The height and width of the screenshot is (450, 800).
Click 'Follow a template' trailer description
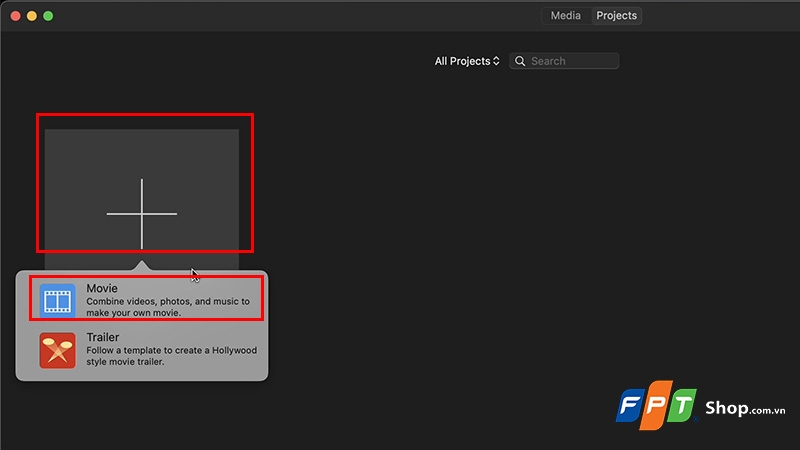tap(171, 356)
